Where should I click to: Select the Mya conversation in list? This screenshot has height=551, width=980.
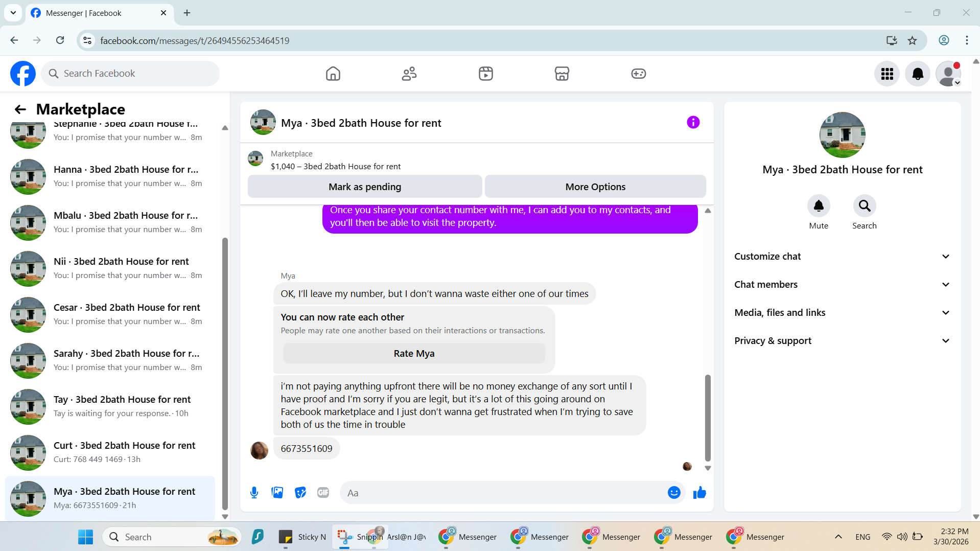[x=110, y=499]
